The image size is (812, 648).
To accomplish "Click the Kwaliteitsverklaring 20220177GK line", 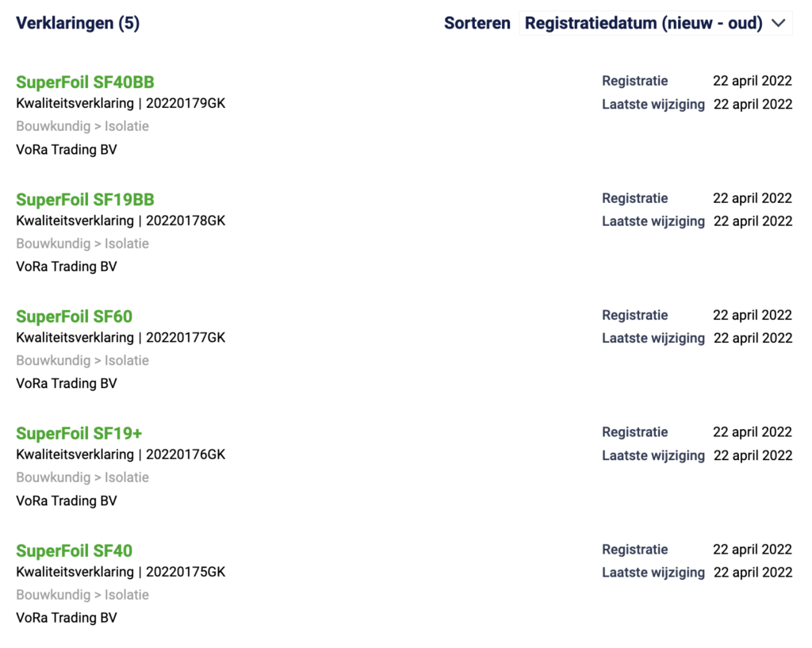I will click(x=121, y=338).
